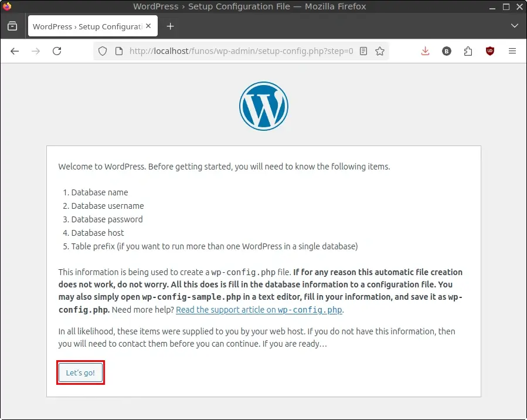Viewport: 527px width, 420px height.
Task: Close the WordPress Setup Configuration tab
Action: (148, 26)
